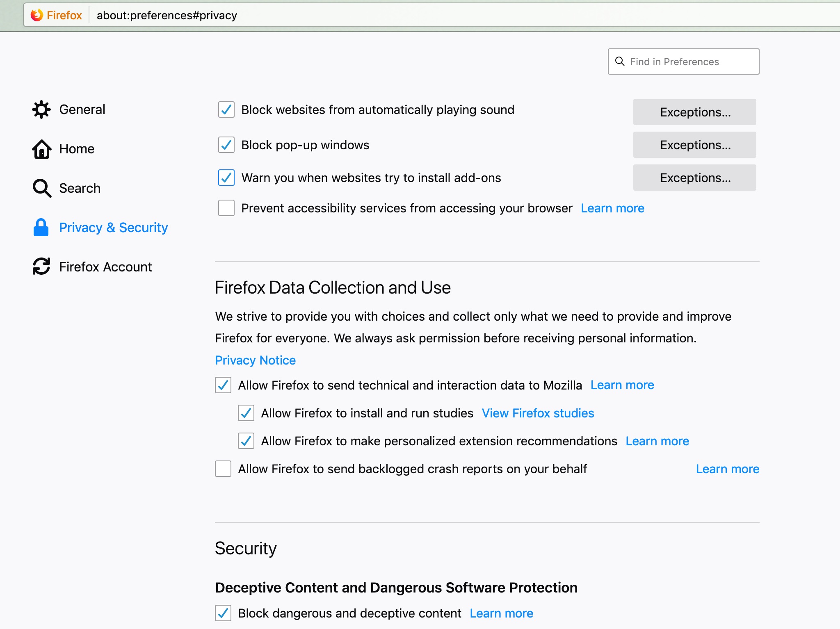Viewport: 840px width, 629px height.
Task: Click the Home settings house icon
Action: (42, 148)
